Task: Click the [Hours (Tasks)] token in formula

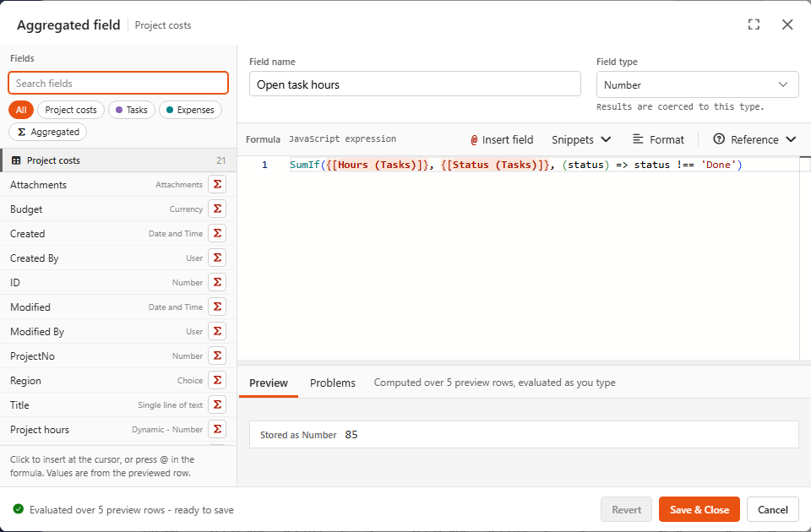Action: (x=377, y=165)
